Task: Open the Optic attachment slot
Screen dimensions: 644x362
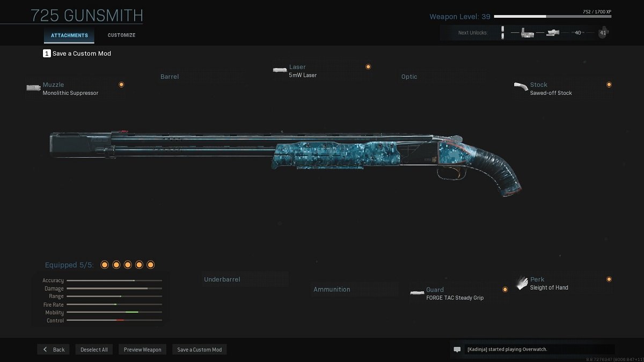Action: click(409, 77)
